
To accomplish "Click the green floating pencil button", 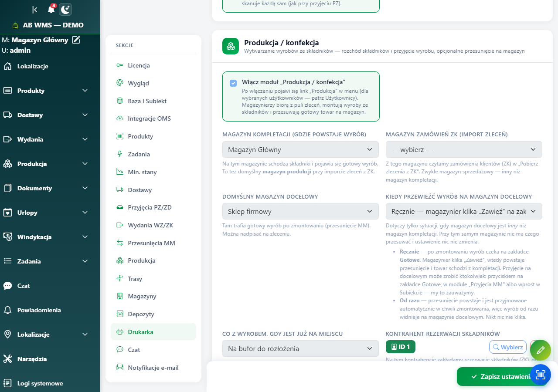I will 541,350.
